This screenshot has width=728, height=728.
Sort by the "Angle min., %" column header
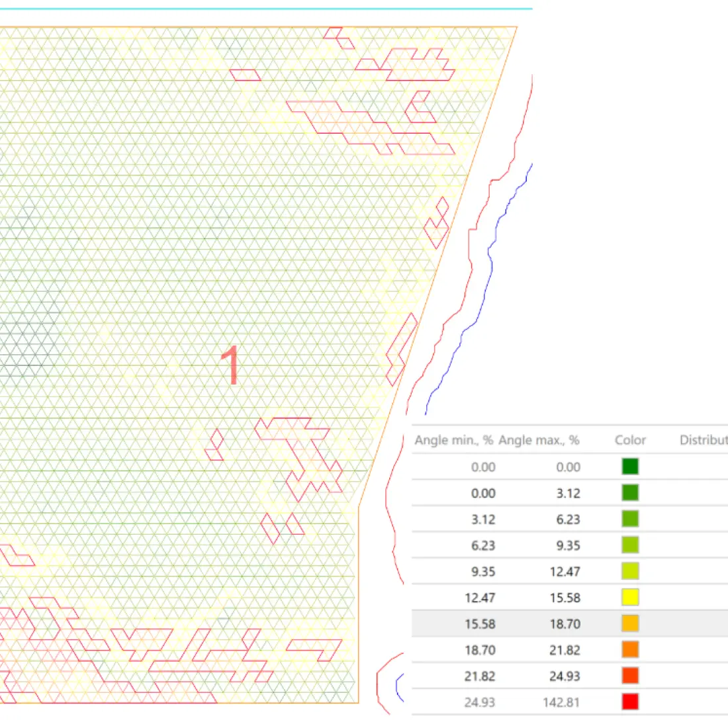[453, 440]
